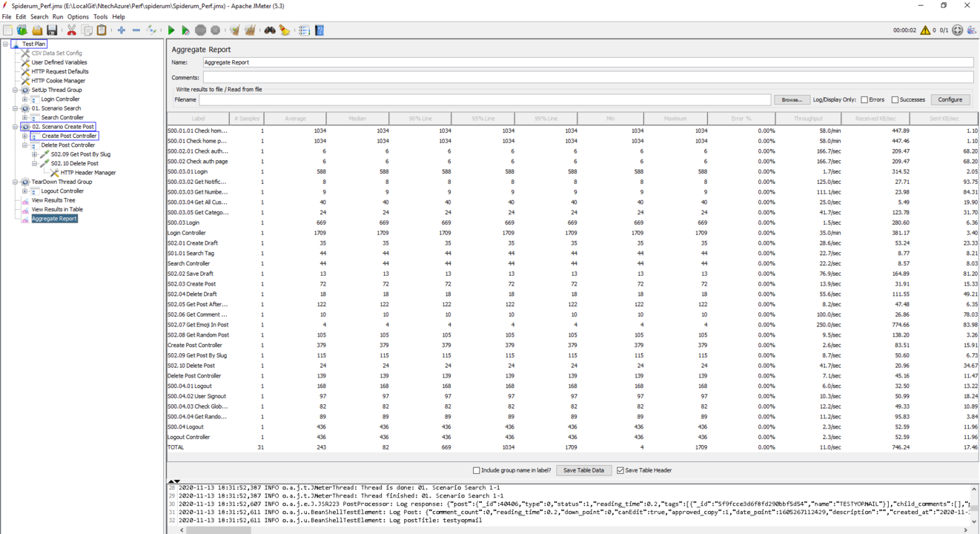Click the Browse... button

click(792, 99)
